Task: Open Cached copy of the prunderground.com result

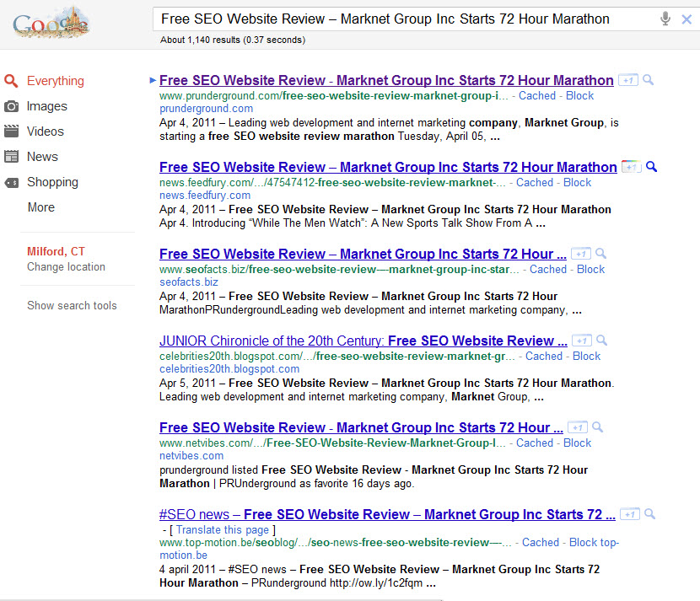Action: coord(537,95)
